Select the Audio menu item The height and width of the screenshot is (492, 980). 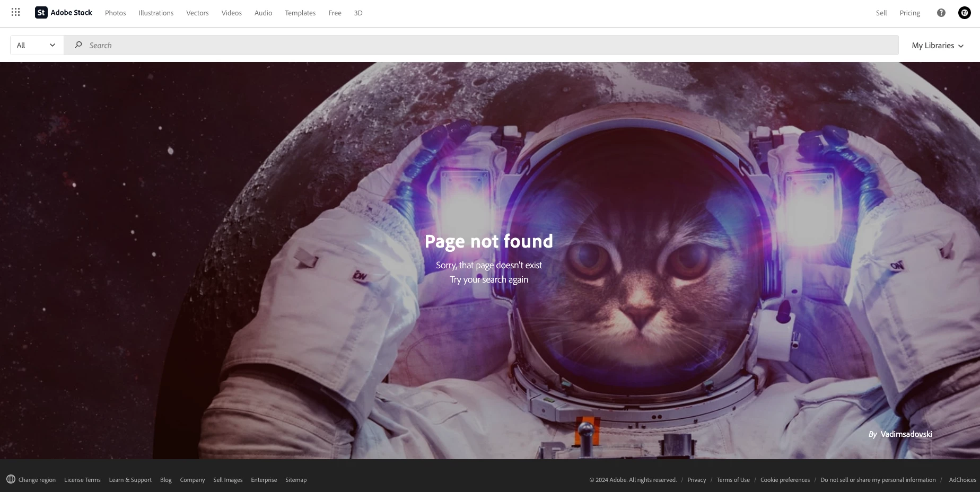click(263, 13)
